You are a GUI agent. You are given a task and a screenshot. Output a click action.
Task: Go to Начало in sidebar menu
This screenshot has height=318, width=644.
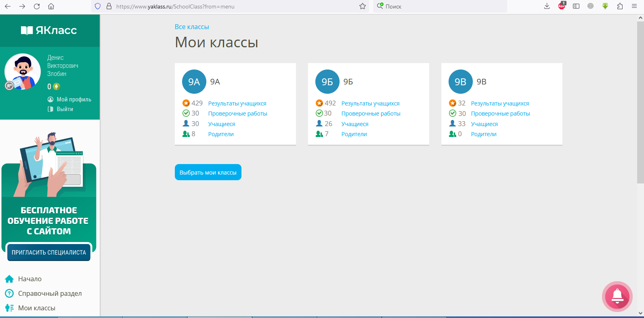[29, 279]
